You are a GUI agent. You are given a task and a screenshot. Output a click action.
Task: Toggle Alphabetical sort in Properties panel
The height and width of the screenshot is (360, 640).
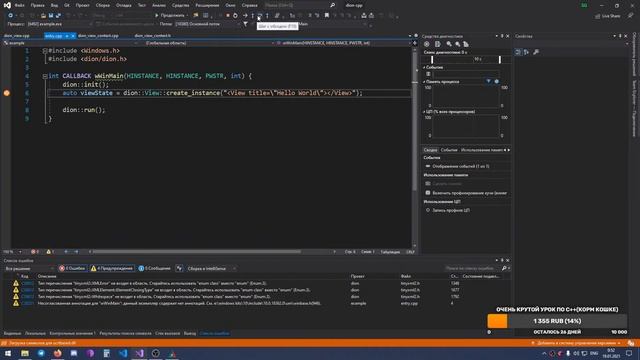[x=526, y=52]
